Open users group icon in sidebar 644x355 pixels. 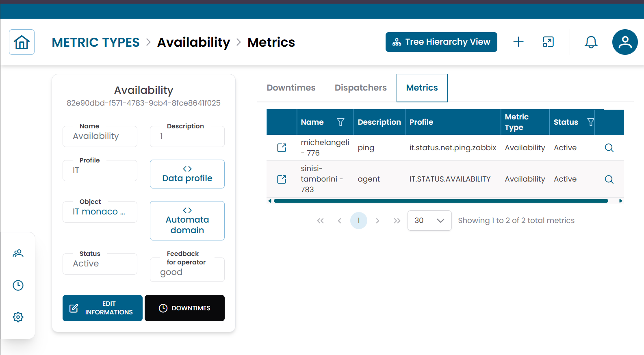tap(18, 253)
